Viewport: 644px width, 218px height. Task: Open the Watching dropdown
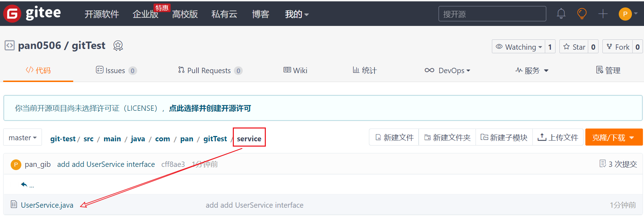pyautogui.click(x=519, y=47)
